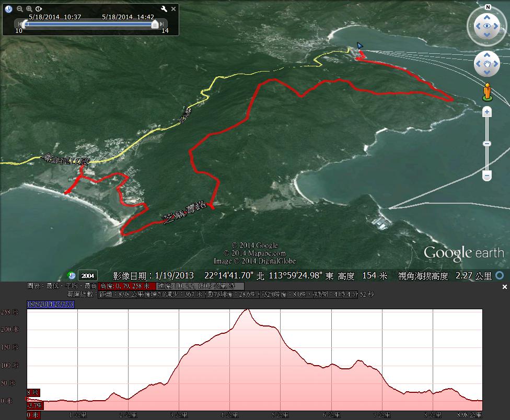The width and height of the screenshot is (510, 420).
Task: Click the 2004 historical imagery year button
Action: click(x=88, y=276)
